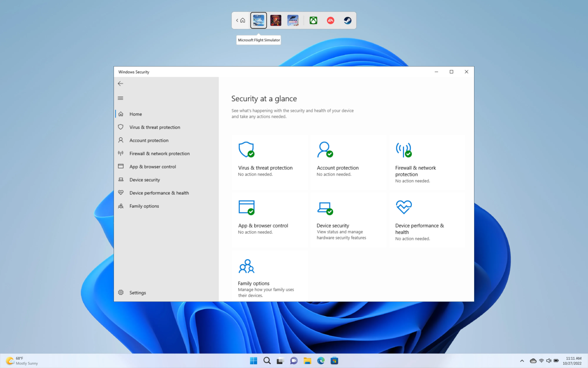Image resolution: width=588 pixels, height=368 pixels.
Task: Click the volume speaker tray icon
Action: tap(549, 361)
